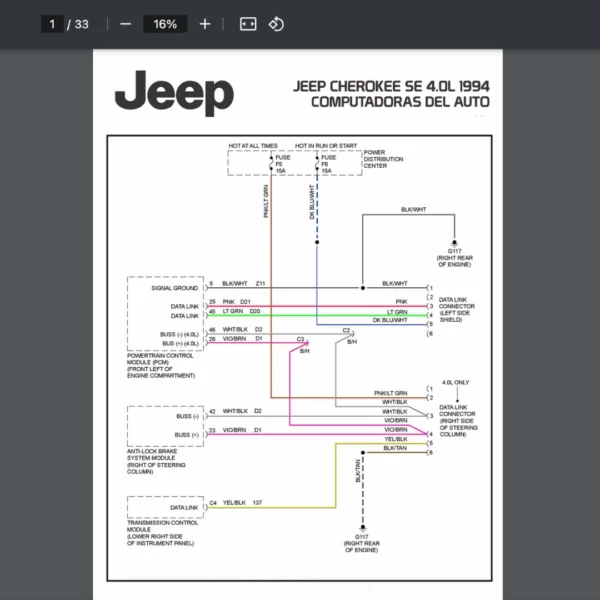Click the Jeep logo on the page
This screenshot has width=600, height=600.
[x=173, y=94]
